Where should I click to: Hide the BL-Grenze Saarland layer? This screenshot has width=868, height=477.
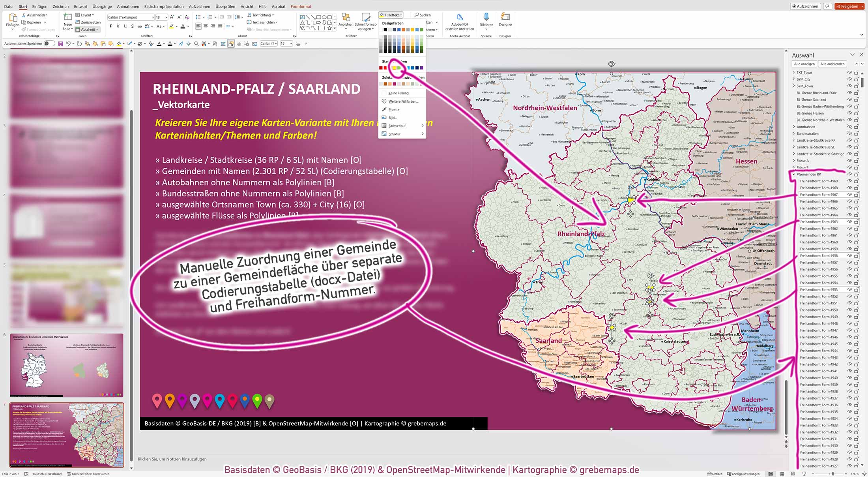click(849, 100)
